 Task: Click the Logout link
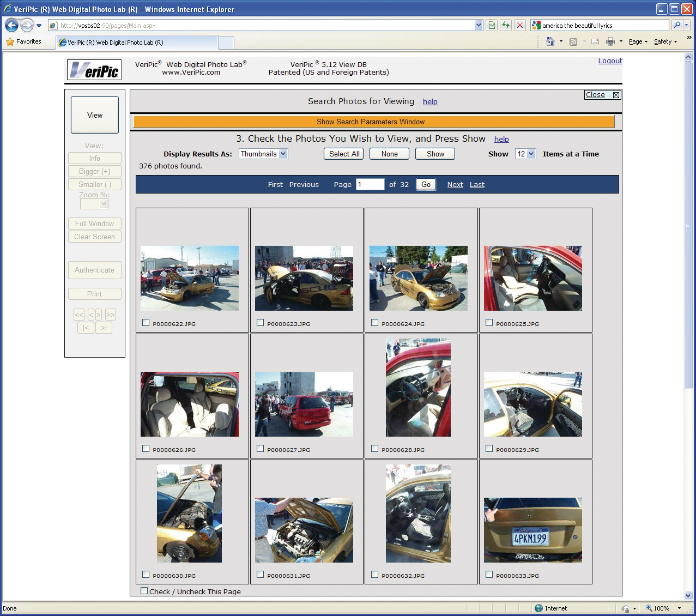tap(609, 61)
